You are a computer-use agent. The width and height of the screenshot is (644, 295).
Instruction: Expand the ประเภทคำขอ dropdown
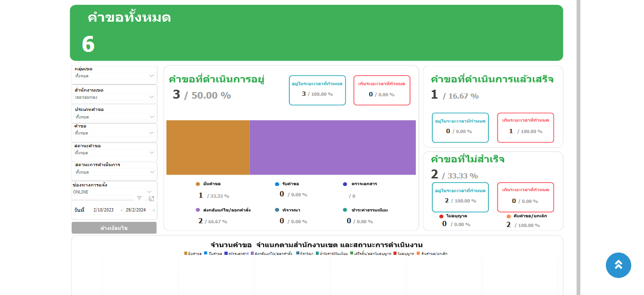coord(151,117)
